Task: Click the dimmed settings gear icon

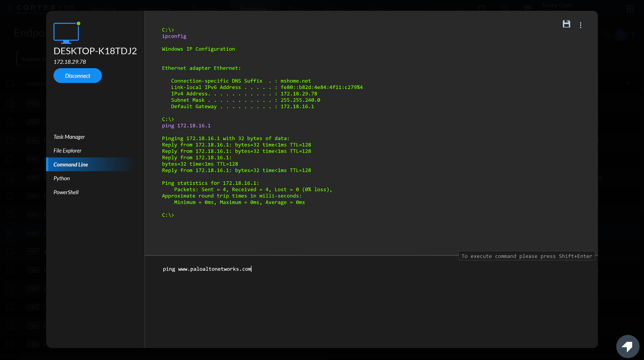Action: click(x=505, y=8)
